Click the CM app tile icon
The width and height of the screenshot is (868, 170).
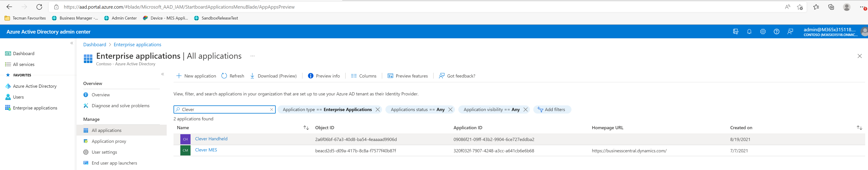pos(185,151)
